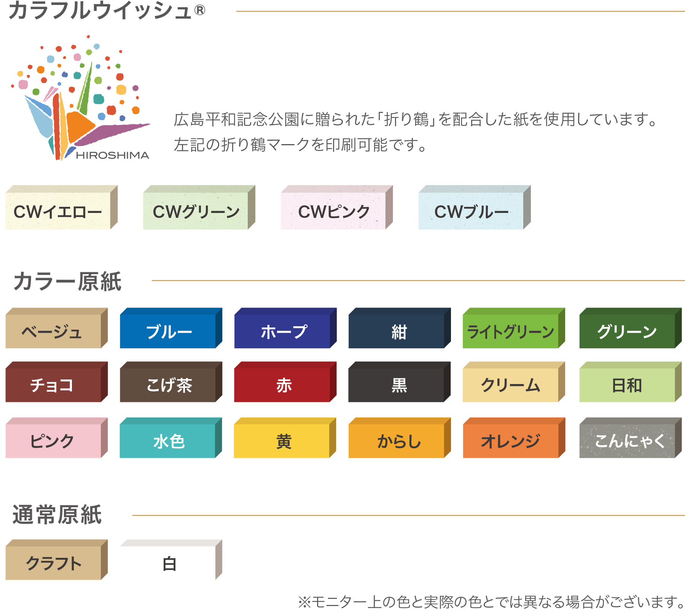Click the 通常原紙 section heading
The height and width of the screenshot is (616, 685).
click(57, 515)
